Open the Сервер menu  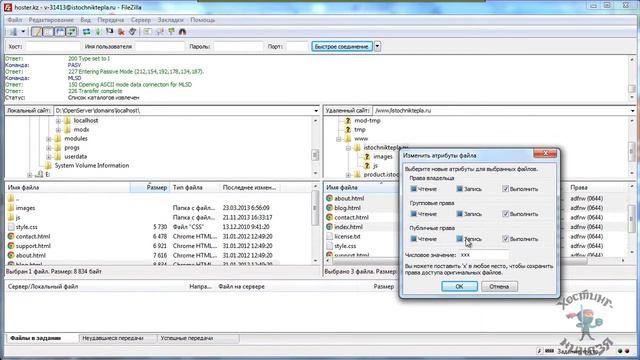tap(141, 20)
